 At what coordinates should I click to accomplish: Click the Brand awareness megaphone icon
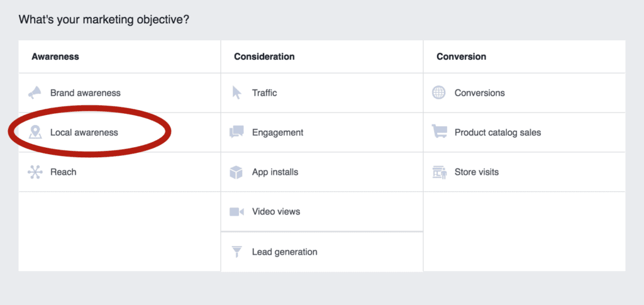click(x=35, y=93)
